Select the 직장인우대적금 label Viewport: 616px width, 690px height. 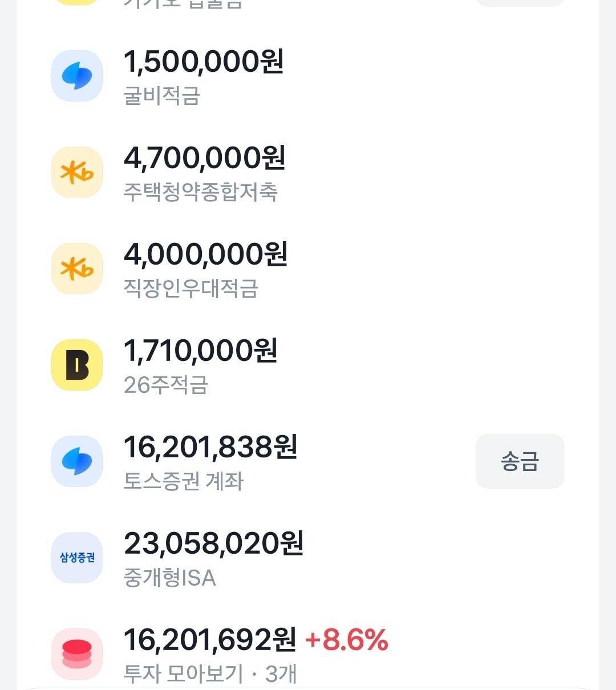(191, 289)
